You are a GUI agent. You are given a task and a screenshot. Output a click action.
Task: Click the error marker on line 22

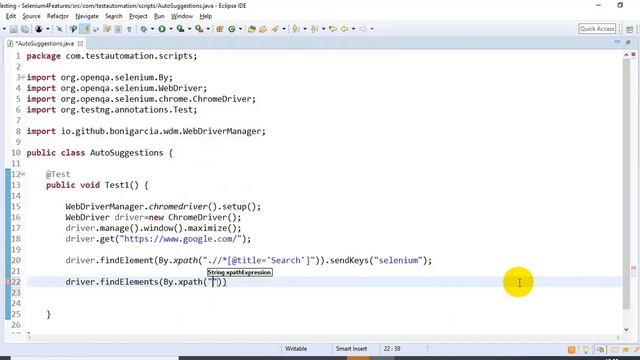8,282
